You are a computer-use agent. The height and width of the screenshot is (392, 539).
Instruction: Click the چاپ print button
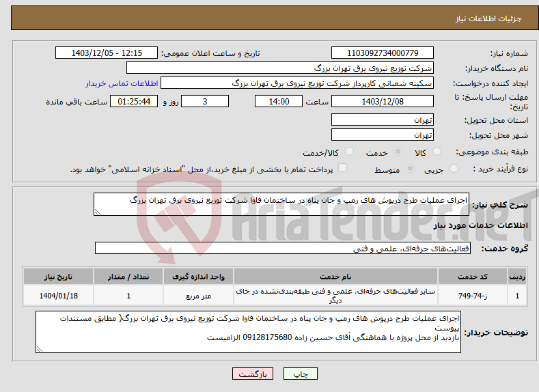point(300,374)
